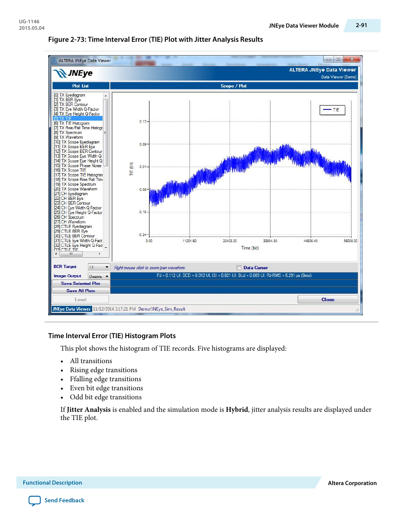The image size is (411, 532).
Task: Click the Demo/JNEye_Sim_Result status bar text
Action: [x=162, y=309]
